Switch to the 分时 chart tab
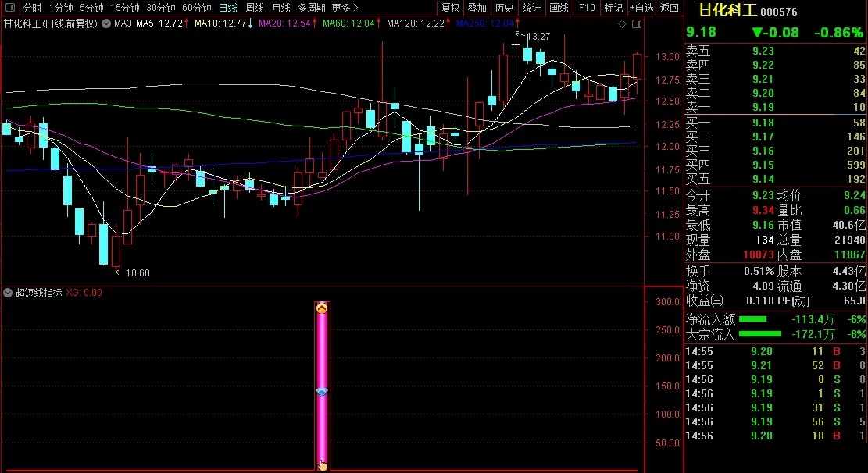The height and width of the screenshot is (473, 868). [32, 8]
